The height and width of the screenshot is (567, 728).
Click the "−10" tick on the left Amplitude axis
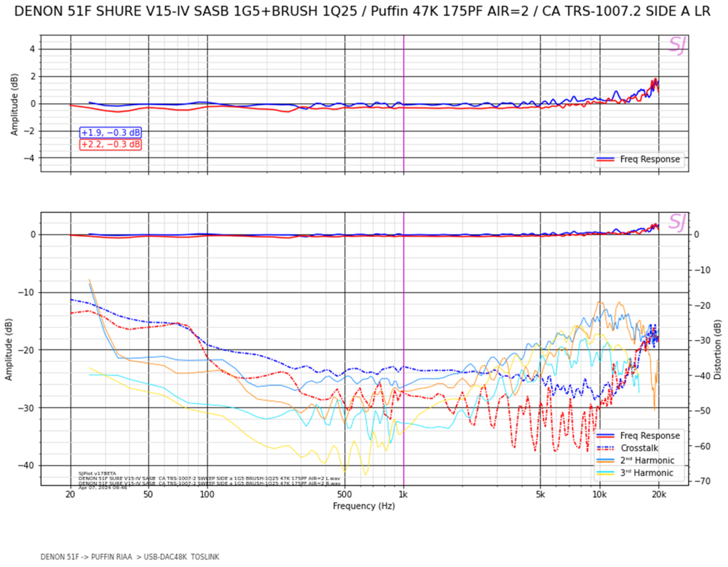tap(27, 292)
